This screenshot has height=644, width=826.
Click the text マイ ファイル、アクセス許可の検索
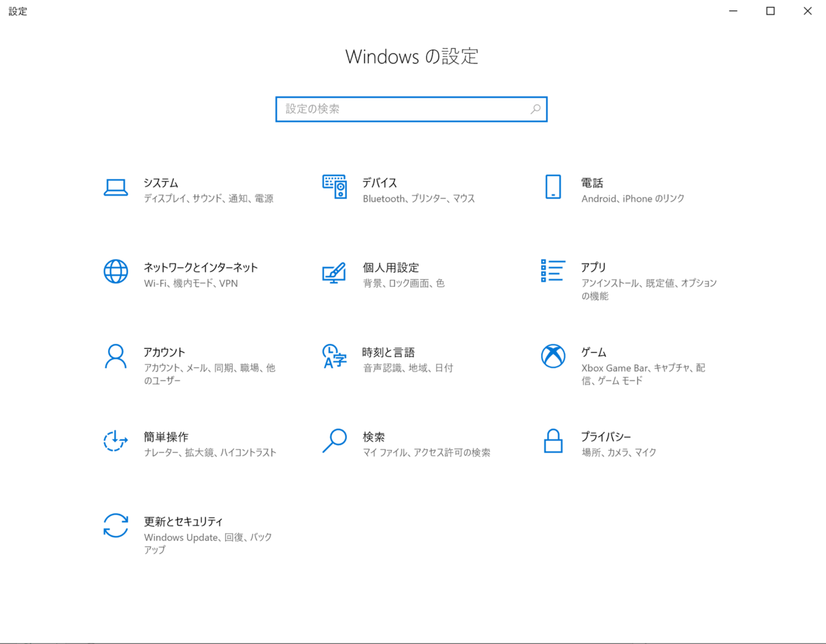[427, 453]
